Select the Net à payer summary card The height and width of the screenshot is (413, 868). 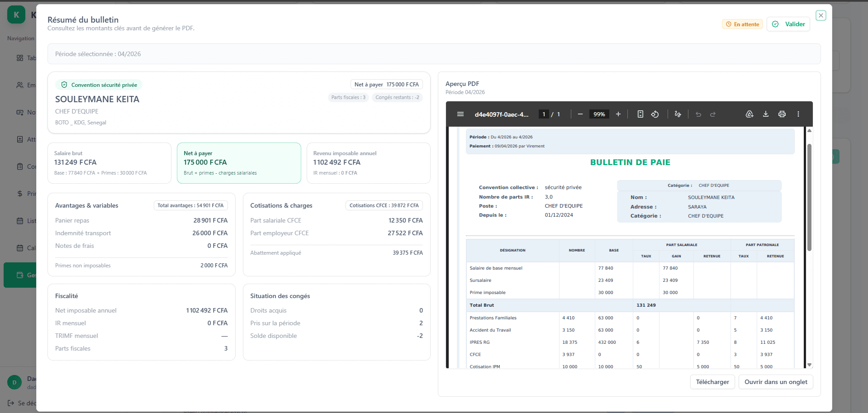click(239, 163)
